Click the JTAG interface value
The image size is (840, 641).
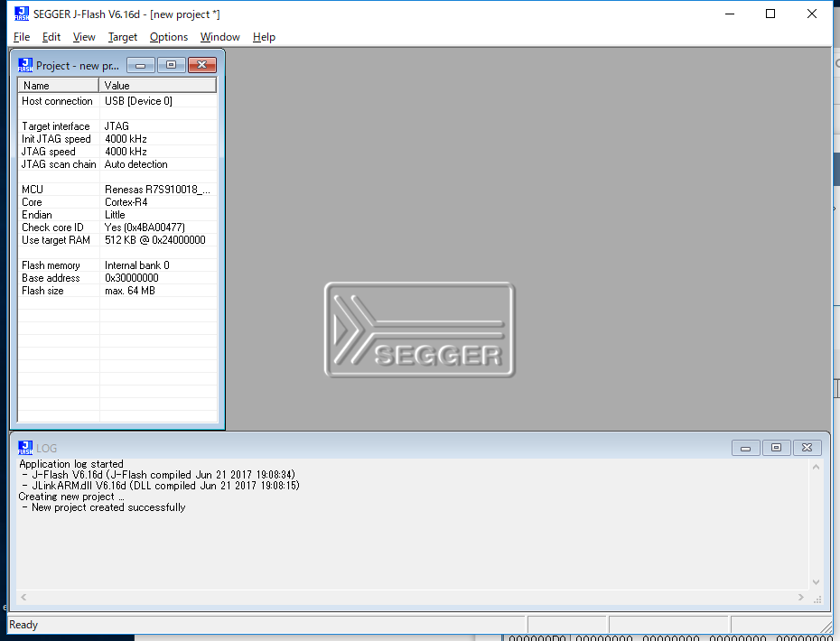117,126
